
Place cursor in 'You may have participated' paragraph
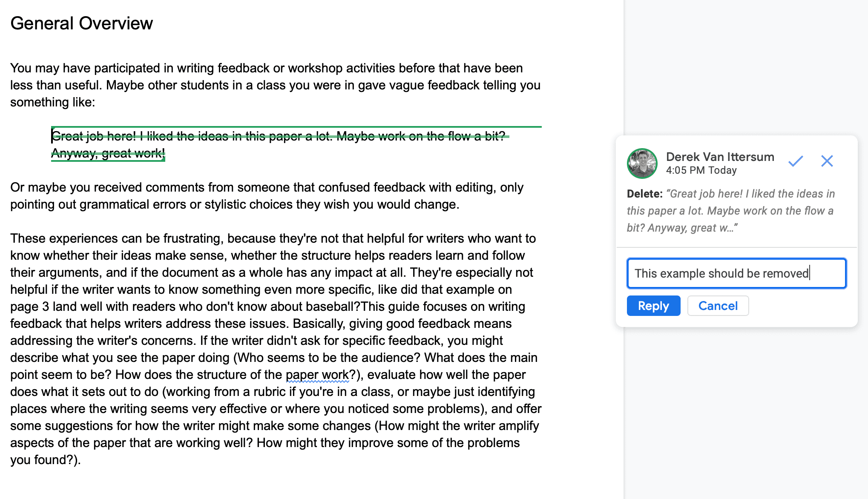click(x=276, y=85)
